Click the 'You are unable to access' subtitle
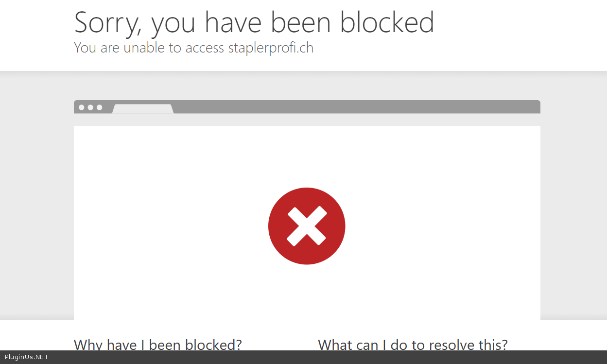This screenshot has height=364, width=607. pyautogui.click(x=149, y=48)
